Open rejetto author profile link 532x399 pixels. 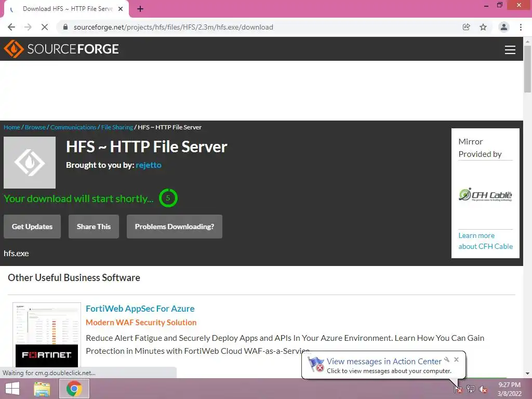(x=149, y=165)
